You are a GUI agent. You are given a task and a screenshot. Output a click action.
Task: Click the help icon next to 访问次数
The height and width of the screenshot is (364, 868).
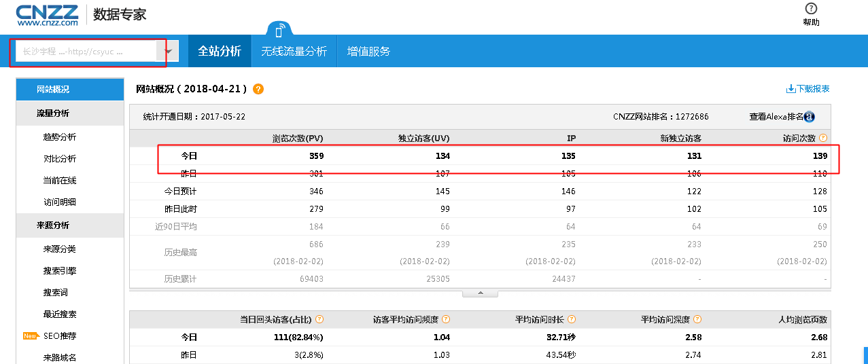(x=823, y=138)
